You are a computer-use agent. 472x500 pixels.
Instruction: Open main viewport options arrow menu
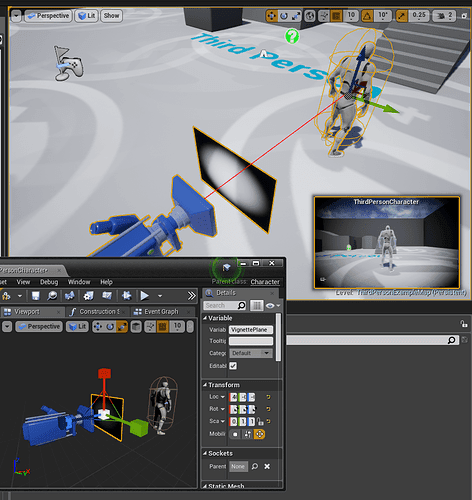pos(16,16)
